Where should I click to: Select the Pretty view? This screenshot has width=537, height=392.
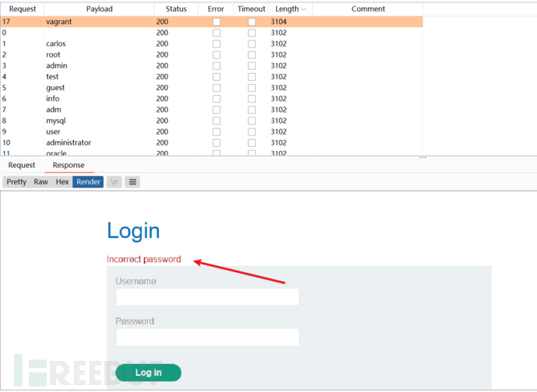click(x=16, y=182)
